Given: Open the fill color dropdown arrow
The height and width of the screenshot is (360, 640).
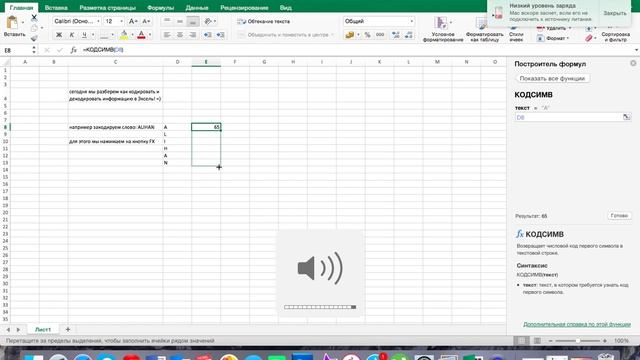Looking at the screenshot, I should [132, 35].
